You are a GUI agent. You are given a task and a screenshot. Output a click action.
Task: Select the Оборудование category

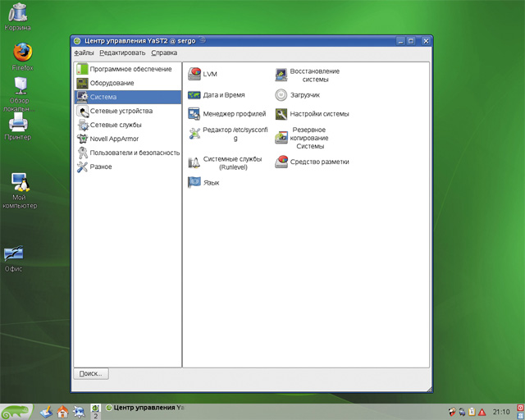coord(128,83)
